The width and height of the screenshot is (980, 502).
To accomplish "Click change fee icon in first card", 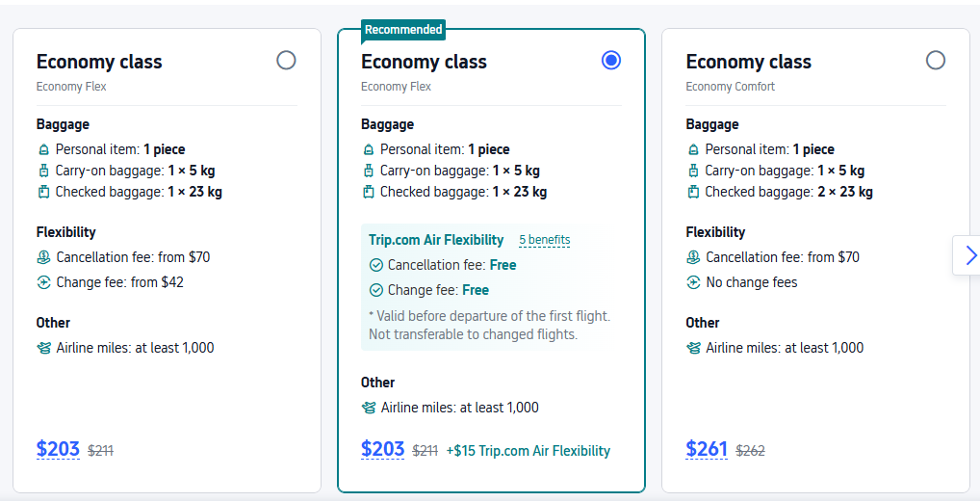I will click(43, 283).
